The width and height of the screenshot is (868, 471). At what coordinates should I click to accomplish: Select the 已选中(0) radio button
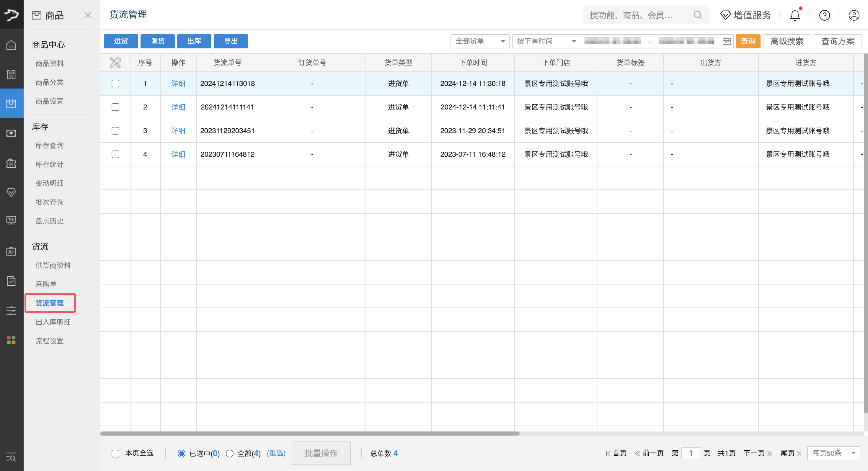[181, 454]
